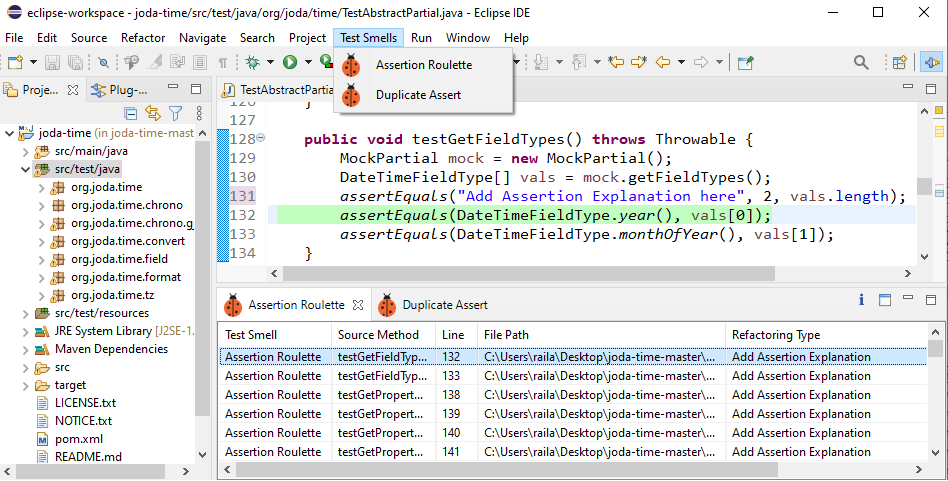Expand the org.joda.time.chrono package
This screenshot has width=948, height=481.
tap(42, 205)
